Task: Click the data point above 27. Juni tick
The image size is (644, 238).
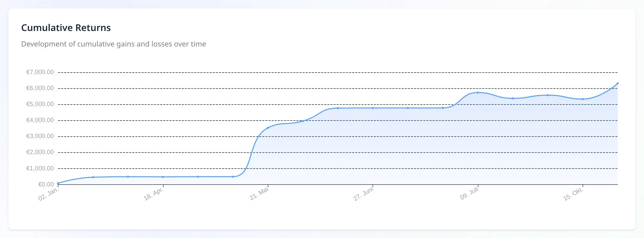Action: (373, 108)
